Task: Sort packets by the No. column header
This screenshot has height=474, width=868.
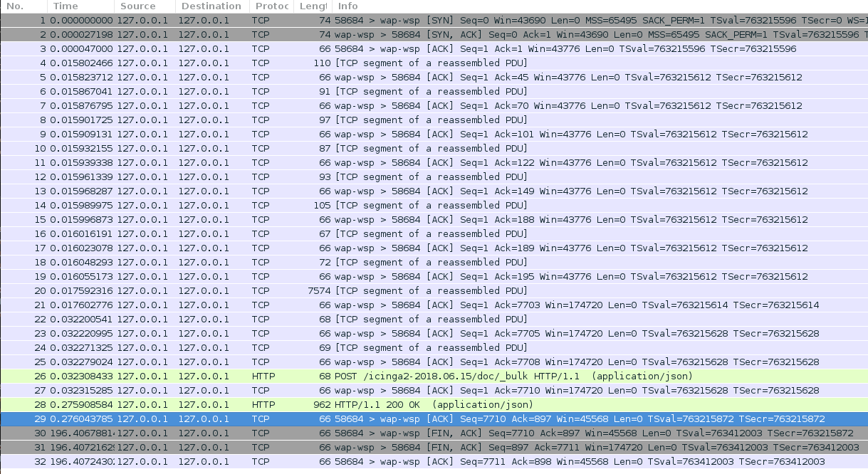Action: click(x=24, y=6)
